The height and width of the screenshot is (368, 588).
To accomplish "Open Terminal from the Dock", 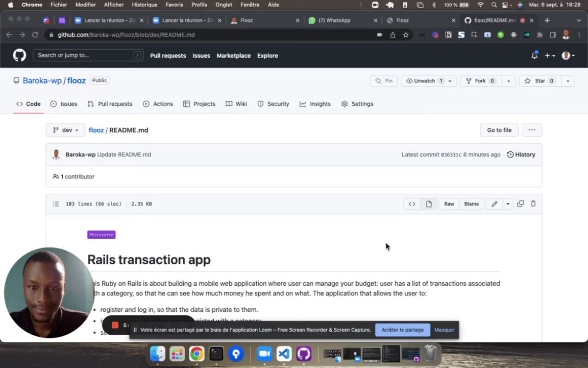I will coord(216,354).
